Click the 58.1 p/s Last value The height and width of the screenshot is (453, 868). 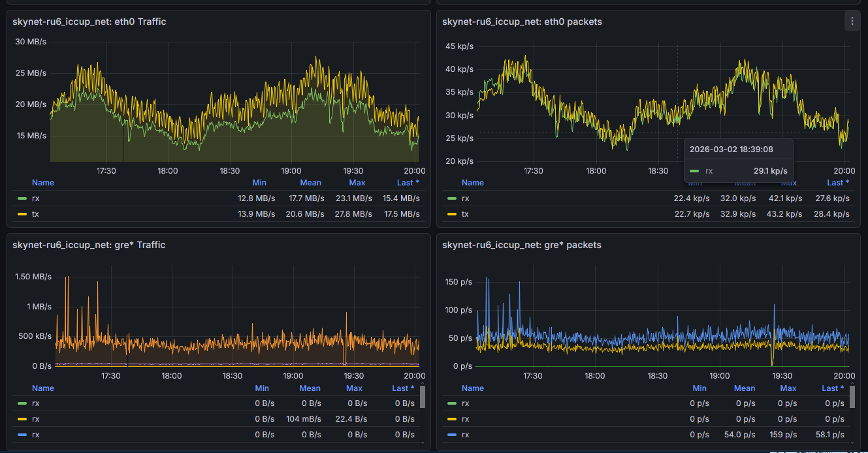pyautogui.click(x=829, y=435)
